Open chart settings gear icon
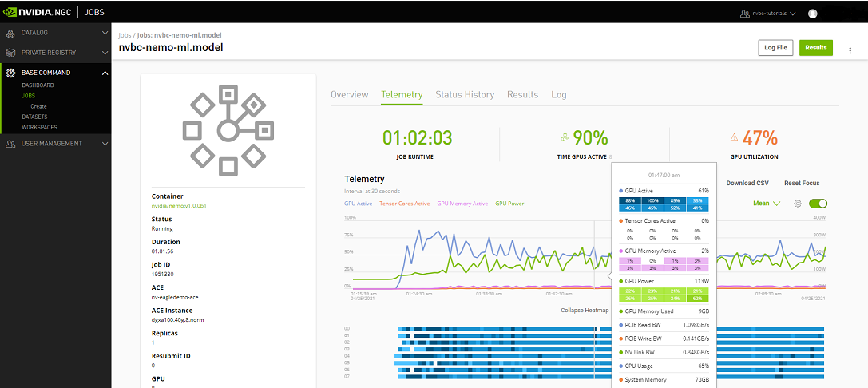868x388 pixels. [x=798, y=203]
